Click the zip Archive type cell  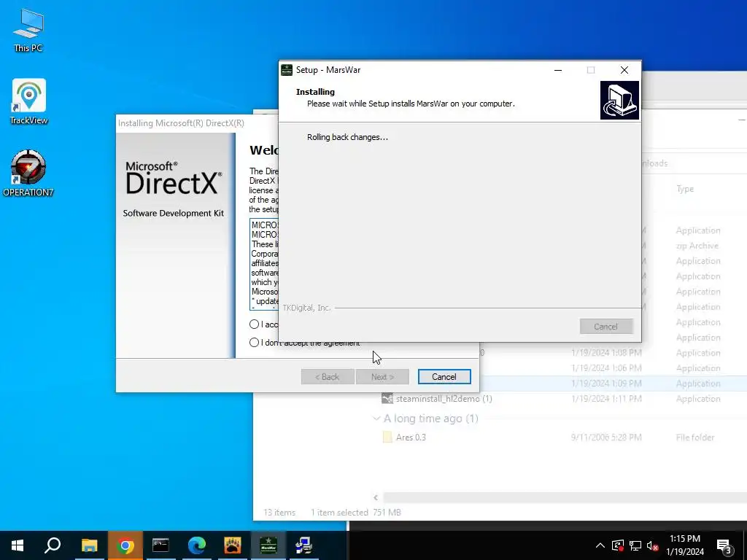697,246
